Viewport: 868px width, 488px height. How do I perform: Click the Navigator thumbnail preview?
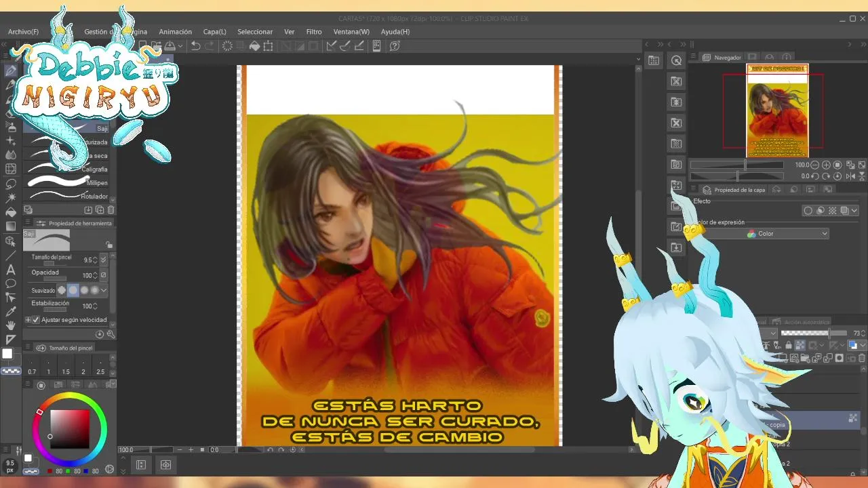(777, 110)
